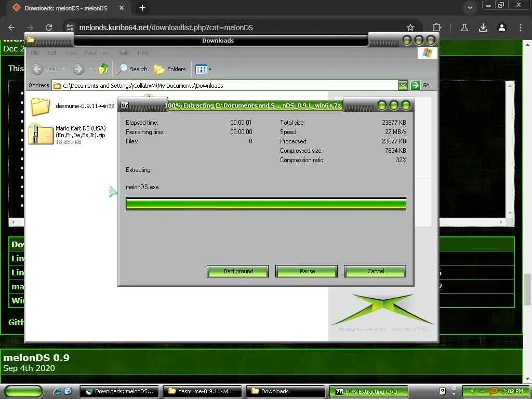Click the second quick launch icon
The image size is (532, 399).
click(68, 391)
